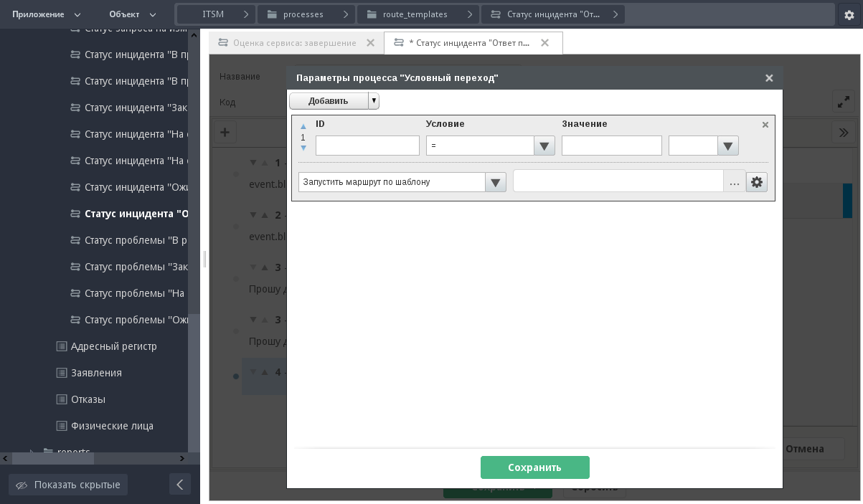Open the Приложение dropdown menu
This screenshot has width=863, height=504.
click(x=46, y=14)
